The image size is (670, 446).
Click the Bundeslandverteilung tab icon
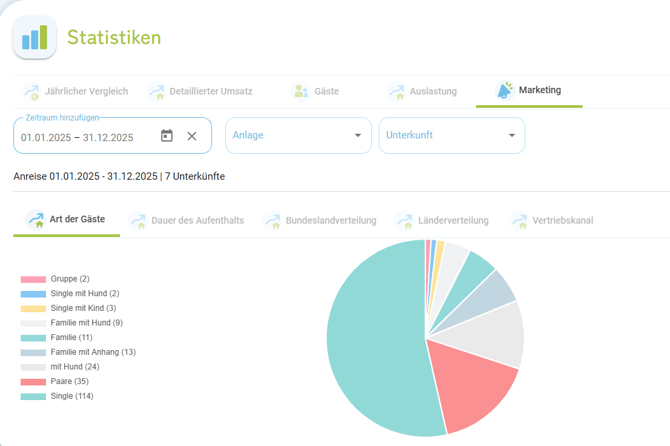tap(273, 220)
